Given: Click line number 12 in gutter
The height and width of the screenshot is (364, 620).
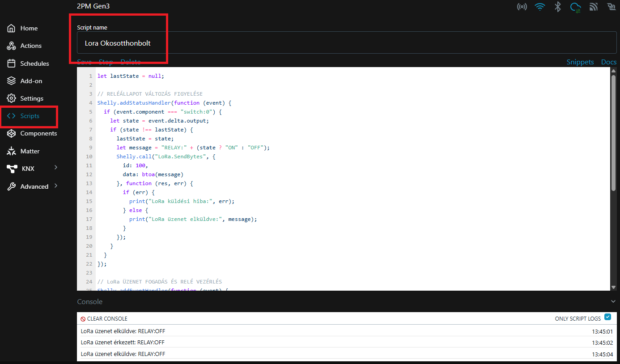Looking at the screenshot, I should click(89, 174).
